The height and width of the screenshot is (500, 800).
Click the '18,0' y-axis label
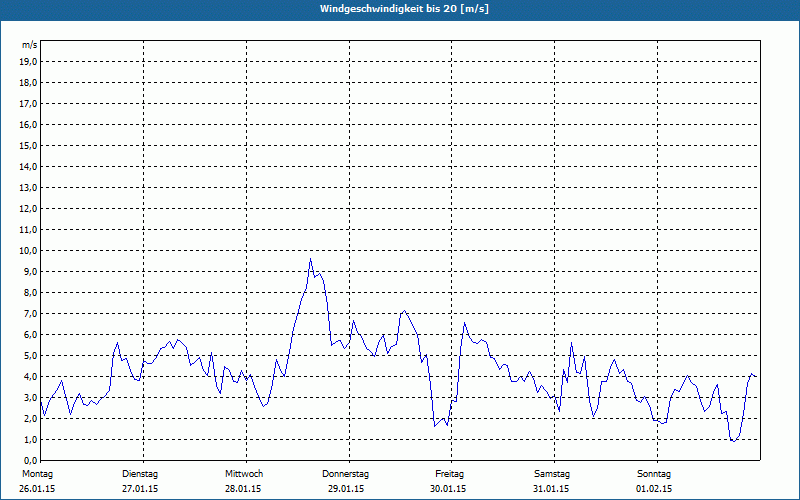coord(28,83)
